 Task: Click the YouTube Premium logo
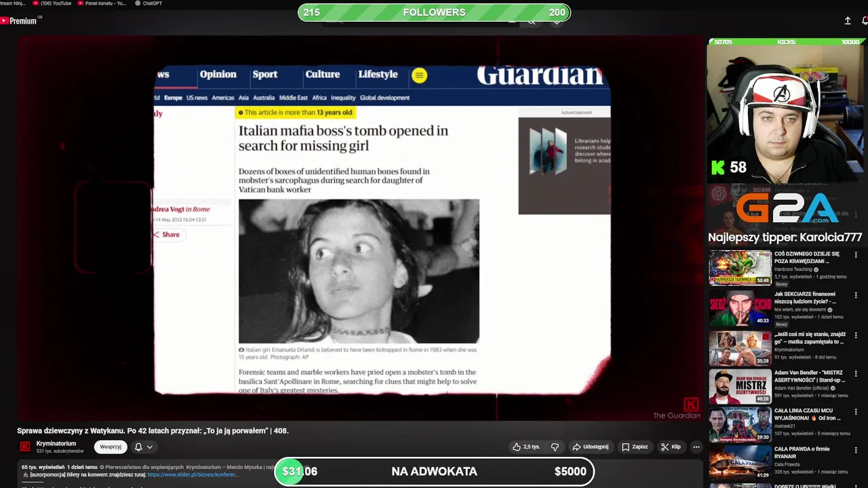[18, 21]
